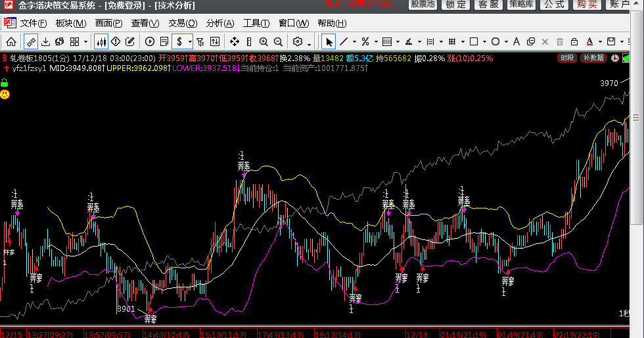The image size is (644, 338).
Task: Expand the dollar sign dropdown arrow
Action: (190, 42)
